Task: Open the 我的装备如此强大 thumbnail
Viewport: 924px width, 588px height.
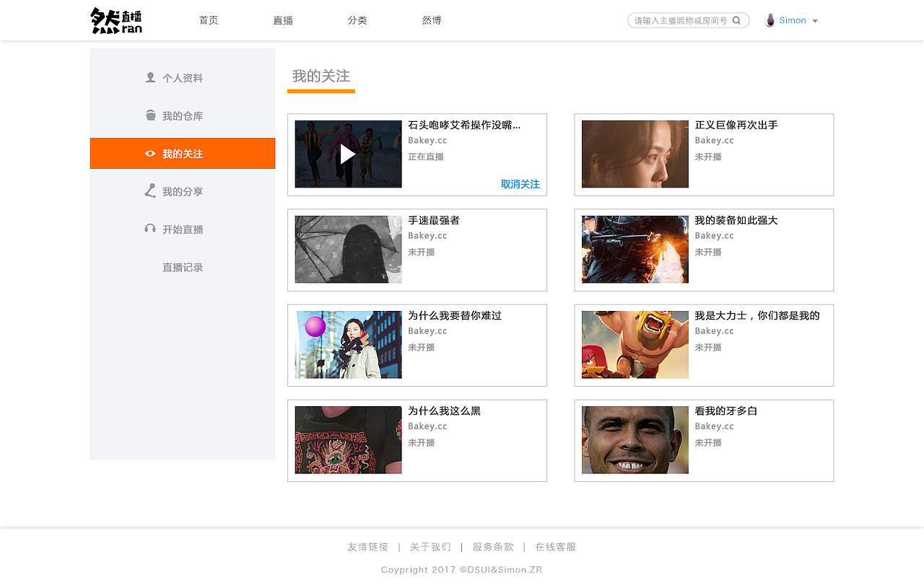Action: (635, 249)
